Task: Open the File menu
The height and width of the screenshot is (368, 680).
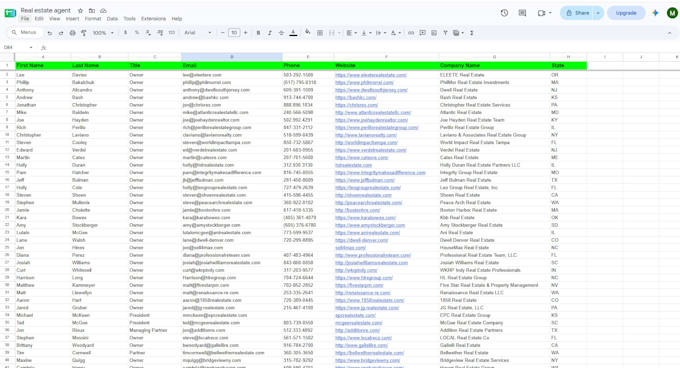Action: tap(25, 19)
